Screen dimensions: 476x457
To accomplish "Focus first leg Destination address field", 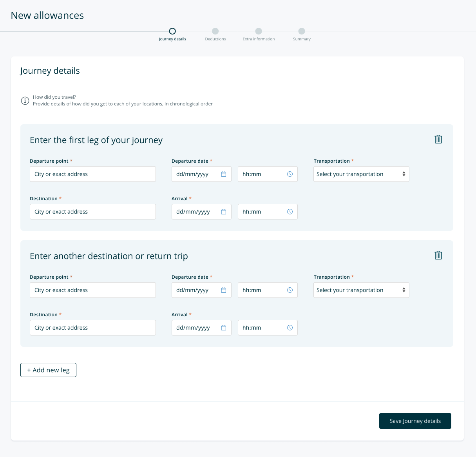I will tap(92, 212).
